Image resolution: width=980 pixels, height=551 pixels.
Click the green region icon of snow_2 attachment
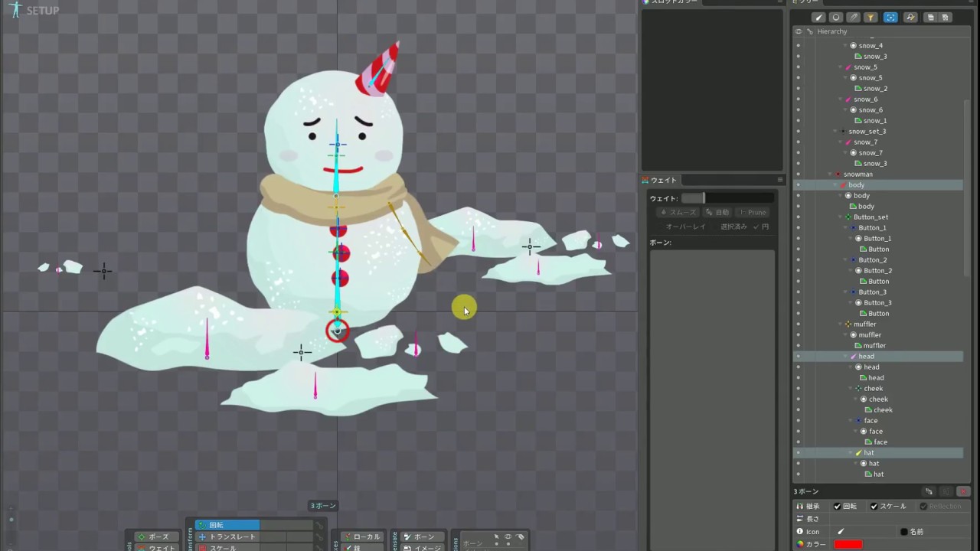point(858,88)
